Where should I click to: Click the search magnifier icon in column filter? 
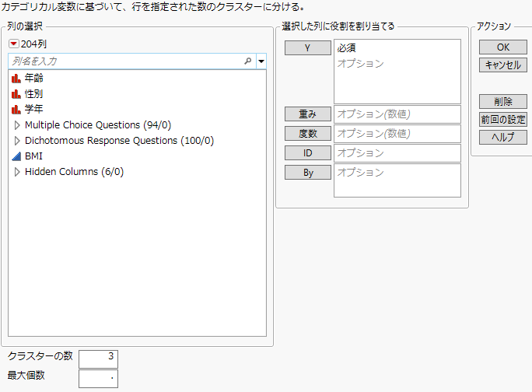click(x=248, y=61)
